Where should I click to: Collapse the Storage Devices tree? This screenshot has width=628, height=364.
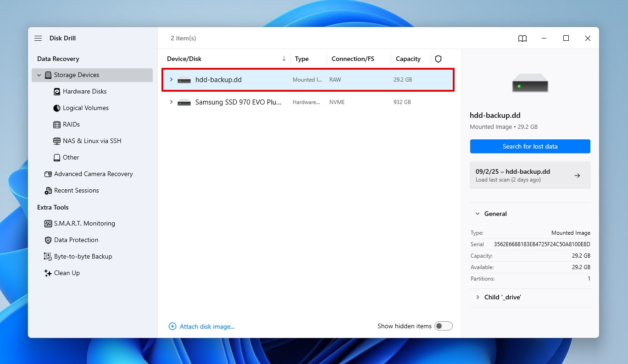point(39,75)
